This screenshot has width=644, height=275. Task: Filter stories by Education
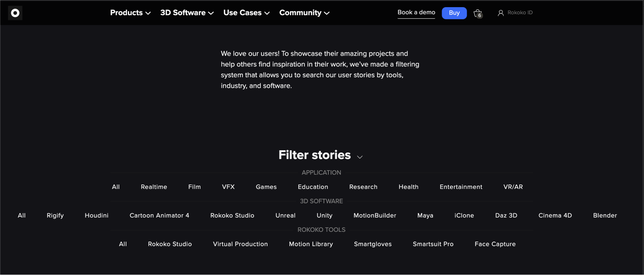pos(313,187)
